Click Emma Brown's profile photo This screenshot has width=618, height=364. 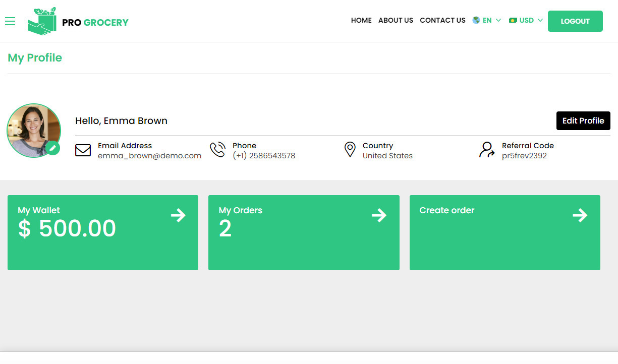click(34, 131)
